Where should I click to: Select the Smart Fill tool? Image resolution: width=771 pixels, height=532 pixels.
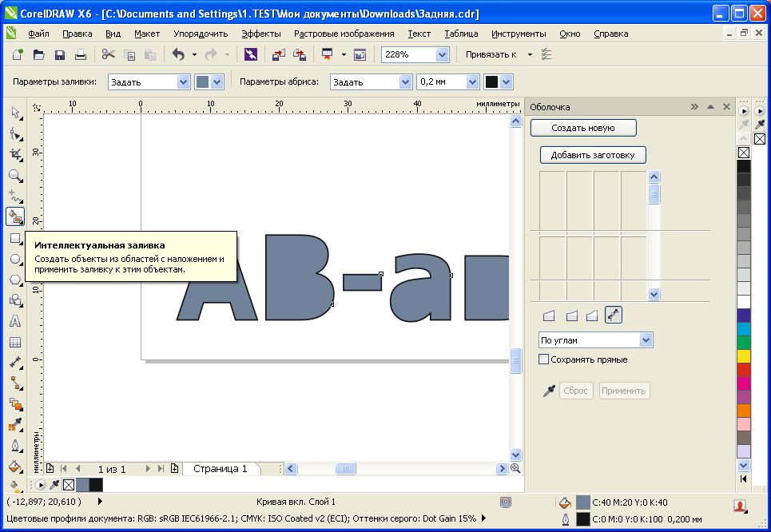coord(15,216)
